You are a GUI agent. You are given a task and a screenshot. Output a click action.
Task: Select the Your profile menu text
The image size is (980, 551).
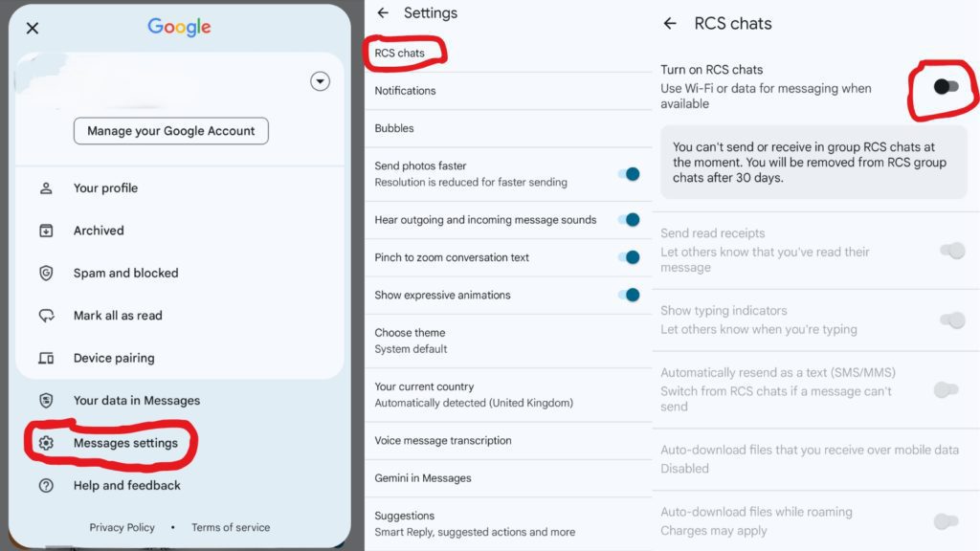point(105,188)
